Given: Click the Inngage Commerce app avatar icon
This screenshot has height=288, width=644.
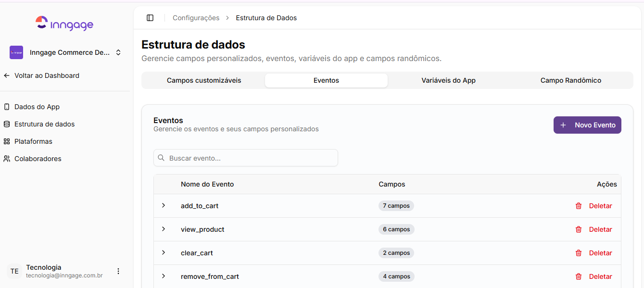Looking at the screenshot, I should (16, 52).
